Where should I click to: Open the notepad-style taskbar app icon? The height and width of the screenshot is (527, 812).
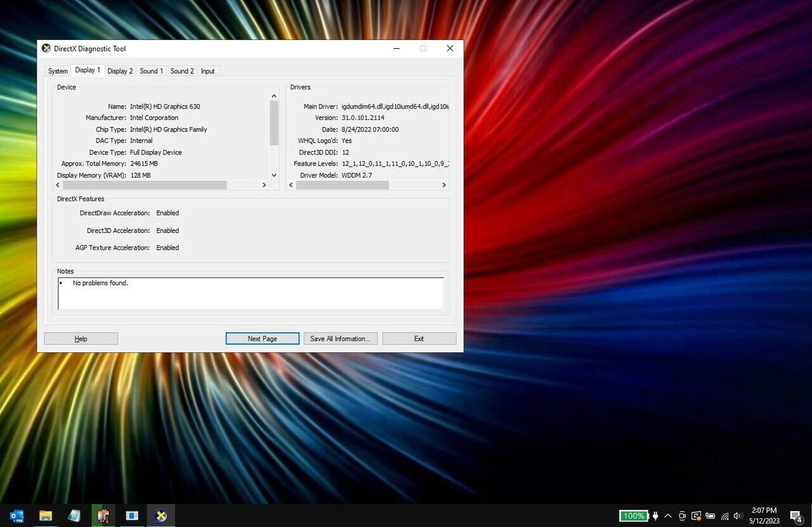pos(74,516)
